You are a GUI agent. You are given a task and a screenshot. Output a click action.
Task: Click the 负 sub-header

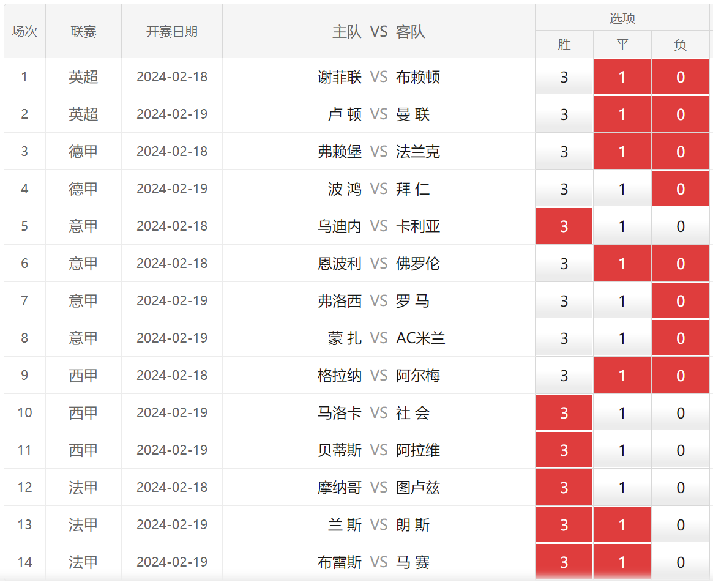point(681,44)
